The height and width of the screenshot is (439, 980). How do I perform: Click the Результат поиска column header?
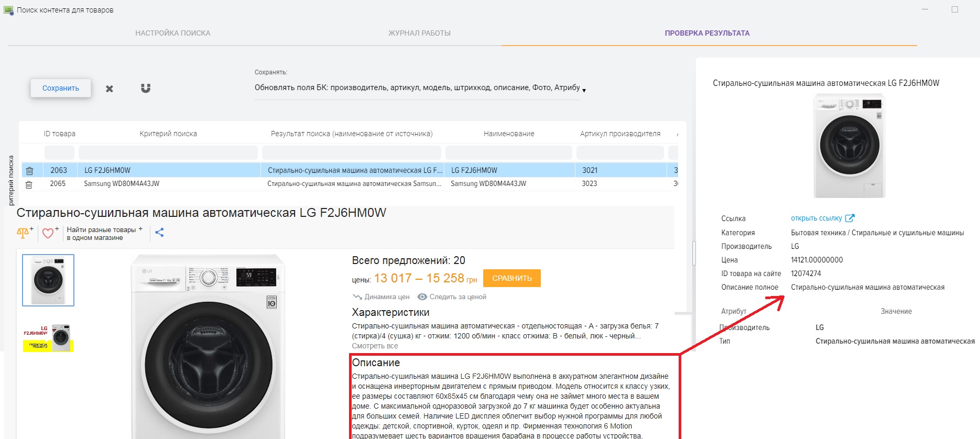click(x=352, y=134)
